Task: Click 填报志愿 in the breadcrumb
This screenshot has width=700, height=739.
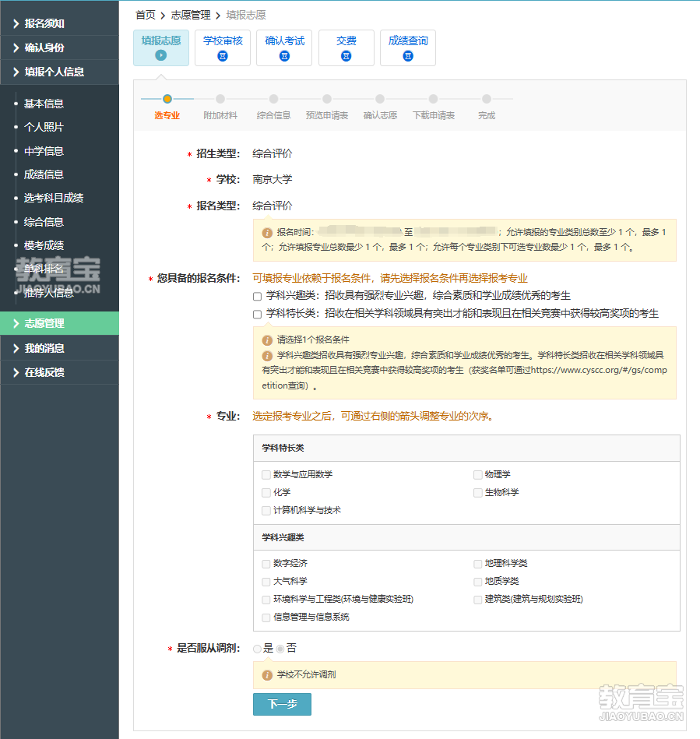Action: [x=246, y=15]
